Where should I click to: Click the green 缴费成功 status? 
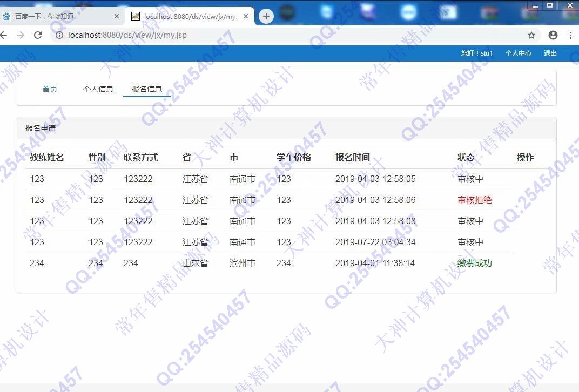[x=475, y=263]
